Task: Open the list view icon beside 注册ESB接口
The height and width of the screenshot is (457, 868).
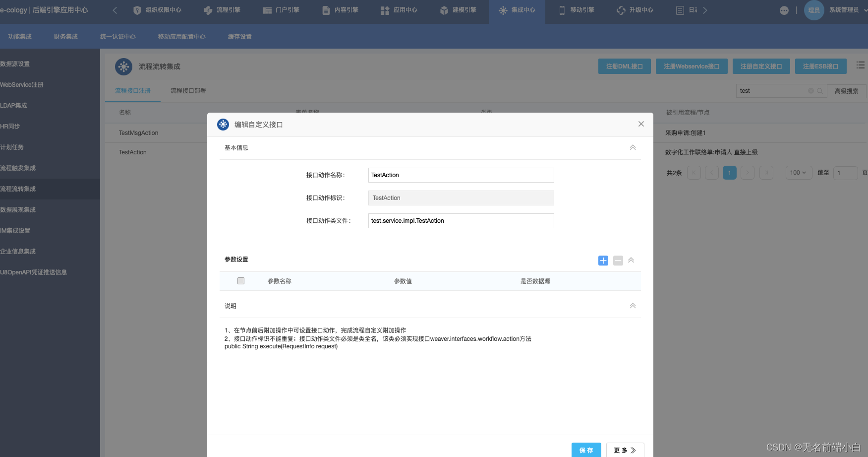Action: (x=861, y=65)
